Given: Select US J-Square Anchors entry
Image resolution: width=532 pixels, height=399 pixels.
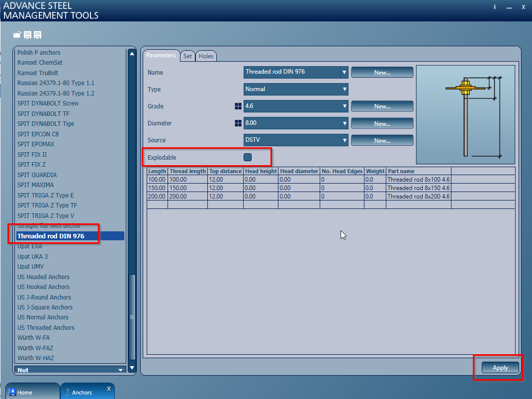Looking at the screenshot, I should click(x=45, y=307).
